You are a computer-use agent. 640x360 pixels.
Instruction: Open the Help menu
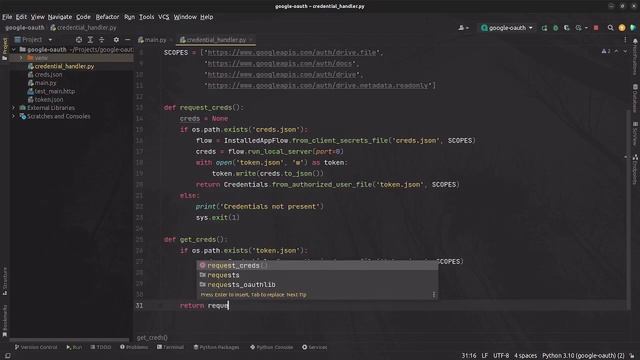click(207, 17)
